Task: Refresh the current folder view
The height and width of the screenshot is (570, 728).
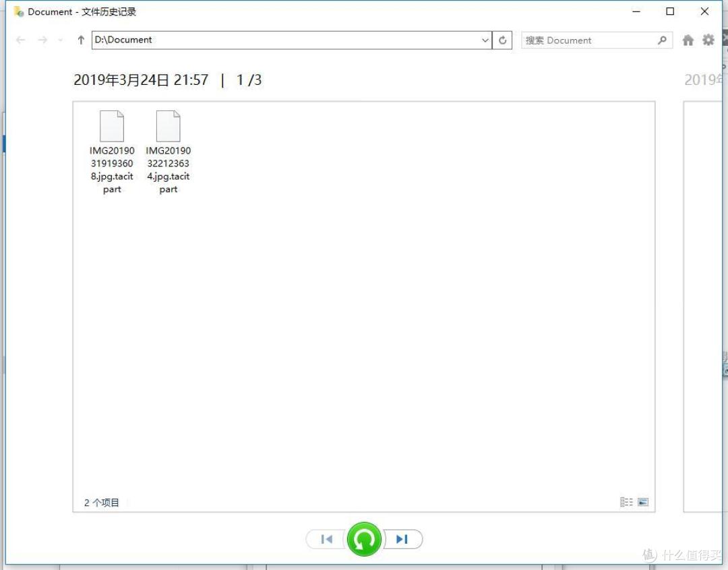Action: coord(502,40)
